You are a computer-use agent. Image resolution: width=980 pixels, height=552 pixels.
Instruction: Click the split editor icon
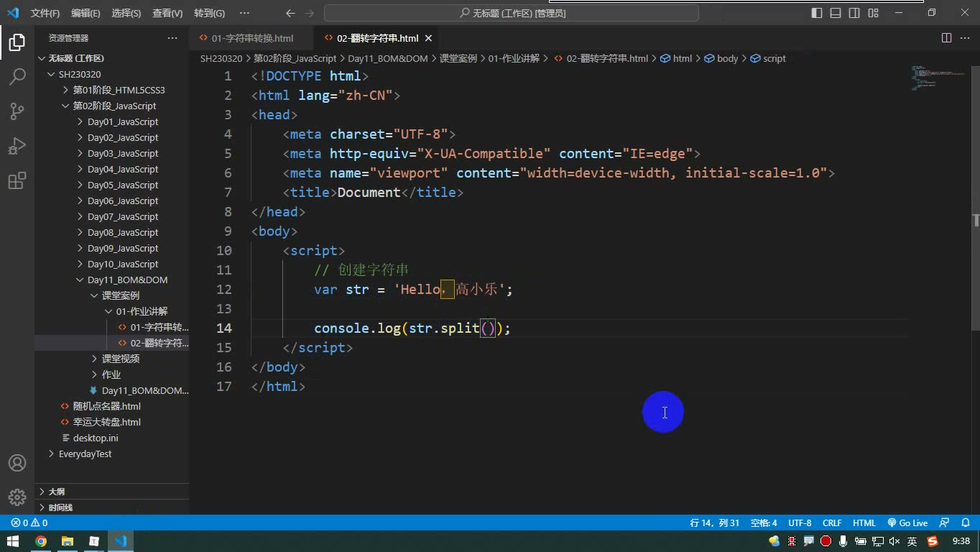point(947,38)
